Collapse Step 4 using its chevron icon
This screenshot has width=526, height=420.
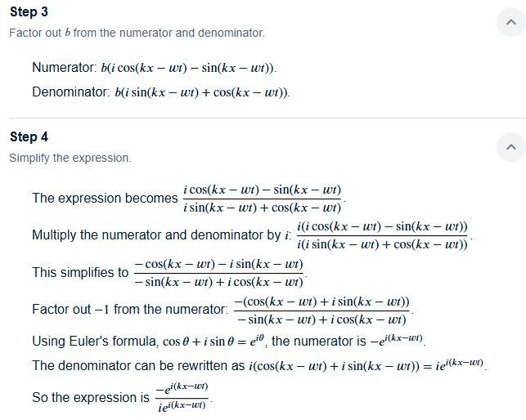(511, 147)
